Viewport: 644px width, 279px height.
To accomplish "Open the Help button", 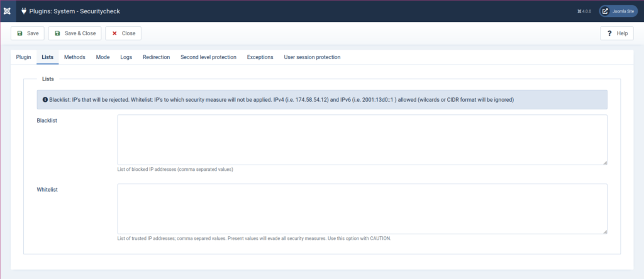I will pos(617,33).
